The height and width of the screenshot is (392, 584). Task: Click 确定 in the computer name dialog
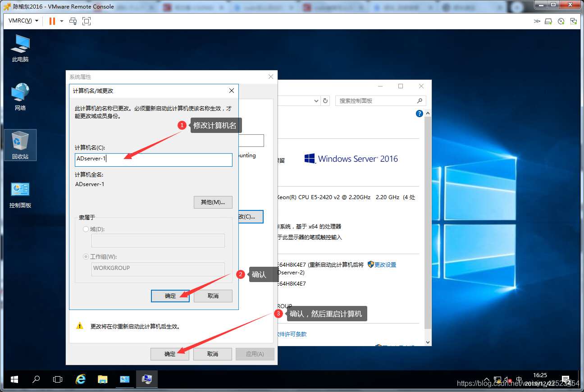pos(170,296)
